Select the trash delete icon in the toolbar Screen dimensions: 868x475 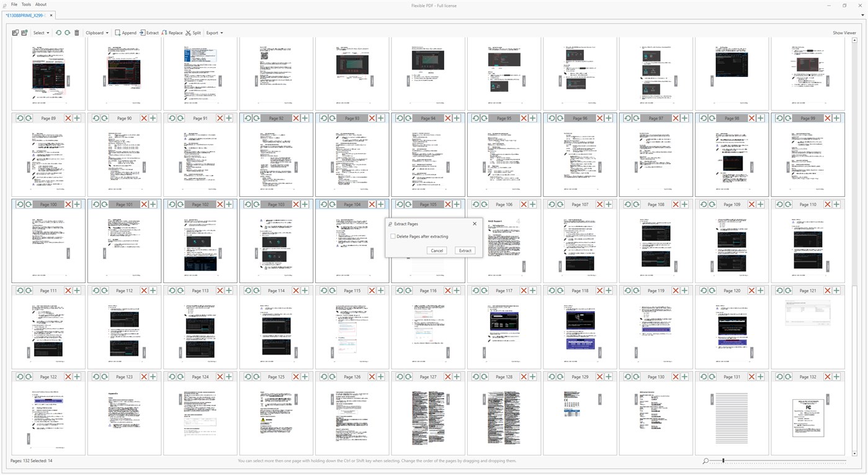[x=77, y=33]
